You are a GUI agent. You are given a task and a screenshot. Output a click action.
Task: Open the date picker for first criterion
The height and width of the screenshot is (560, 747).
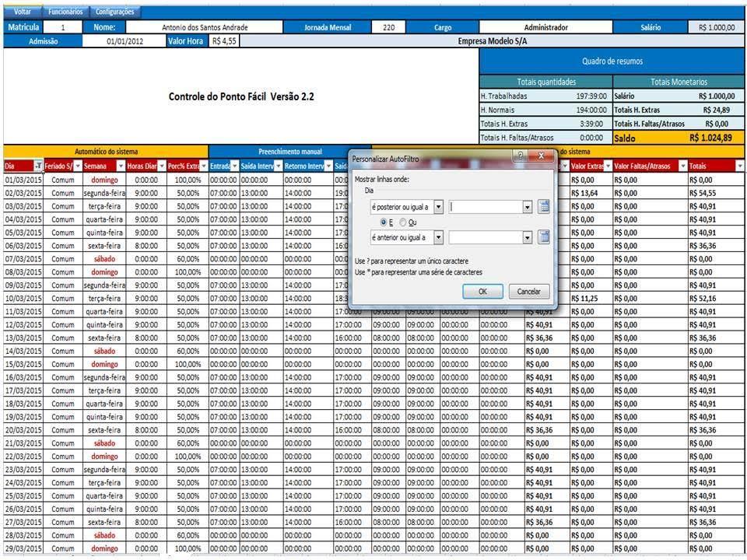pos(544,207)
